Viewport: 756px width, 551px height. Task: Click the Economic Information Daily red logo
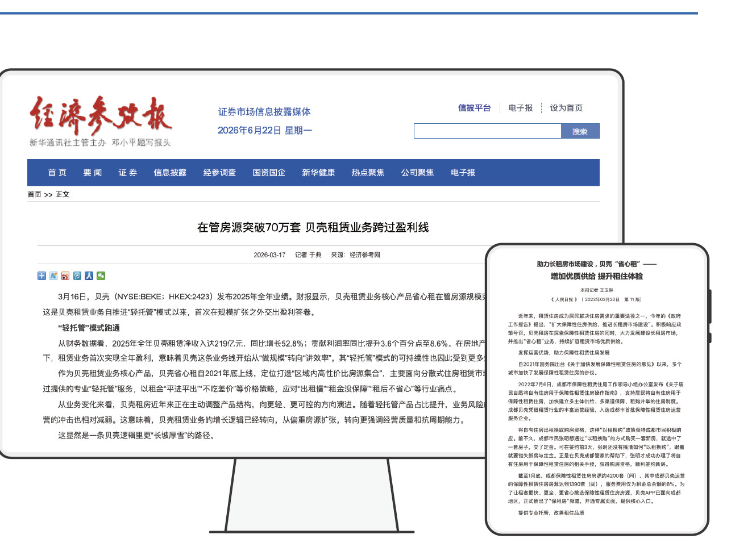pyautogui.click(x=101, y=115)
